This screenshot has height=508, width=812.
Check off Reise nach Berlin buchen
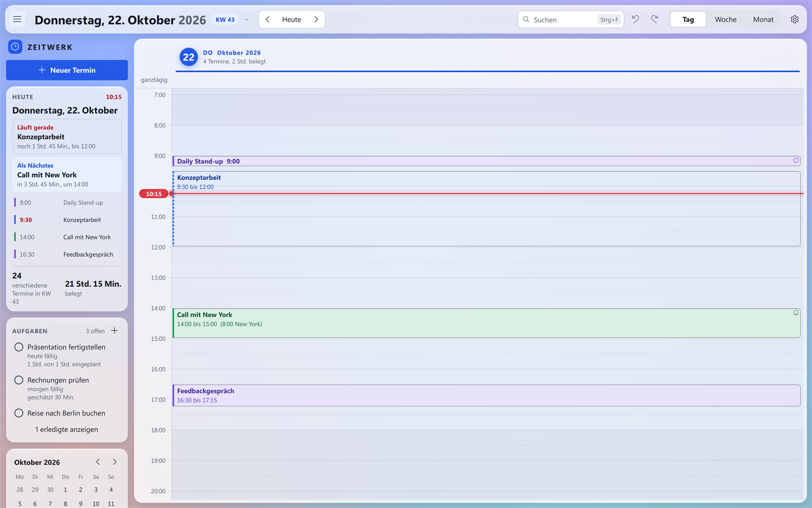tap(19, 413)
